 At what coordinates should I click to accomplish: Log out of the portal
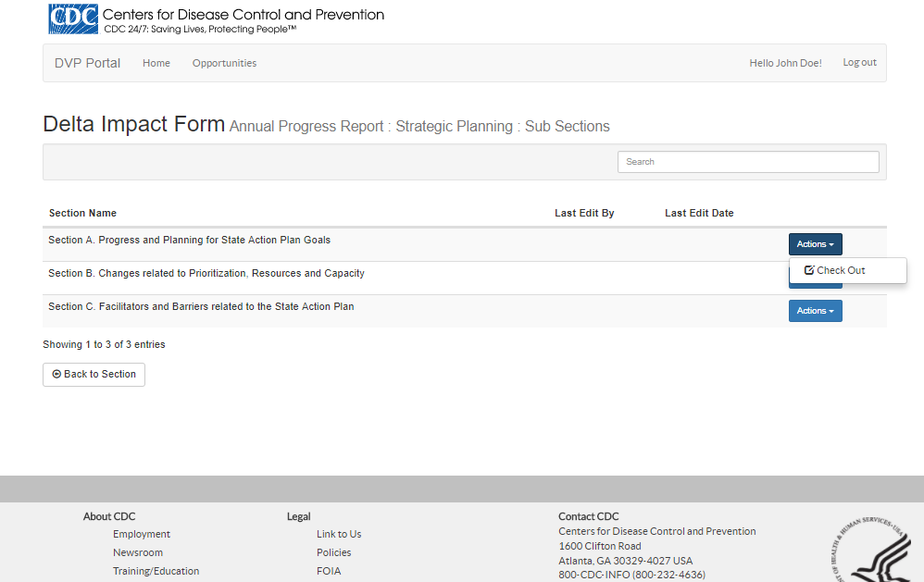pos(859,62)
